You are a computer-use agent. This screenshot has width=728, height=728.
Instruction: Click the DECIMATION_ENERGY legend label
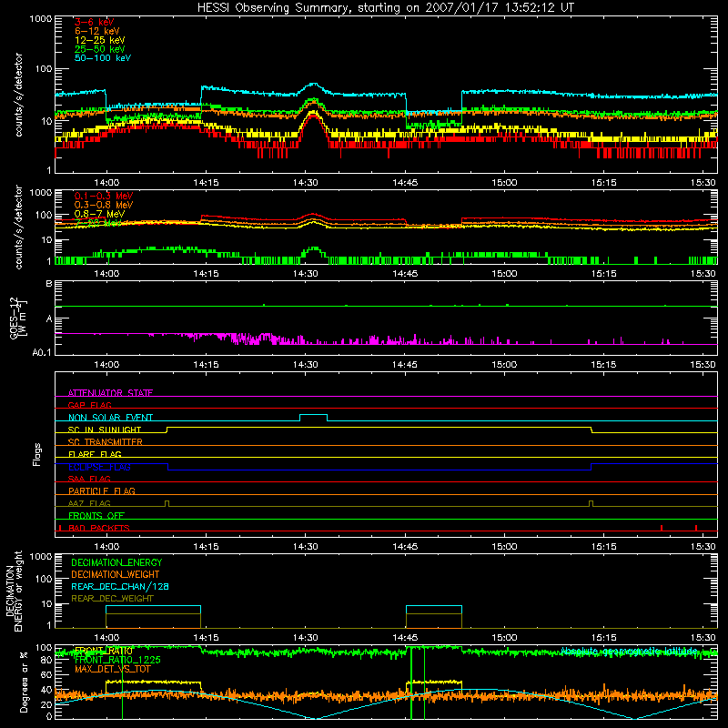pyautogui.click(x=116, y=562)
